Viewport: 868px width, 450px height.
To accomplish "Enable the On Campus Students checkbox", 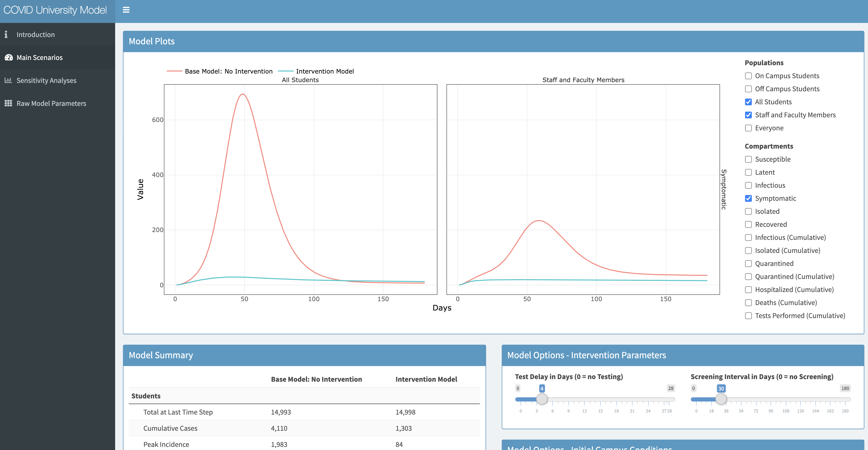I will [748, 76].
